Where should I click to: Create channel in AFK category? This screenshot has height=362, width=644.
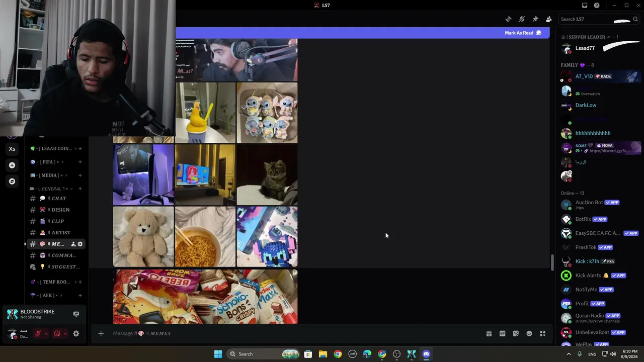80,295
